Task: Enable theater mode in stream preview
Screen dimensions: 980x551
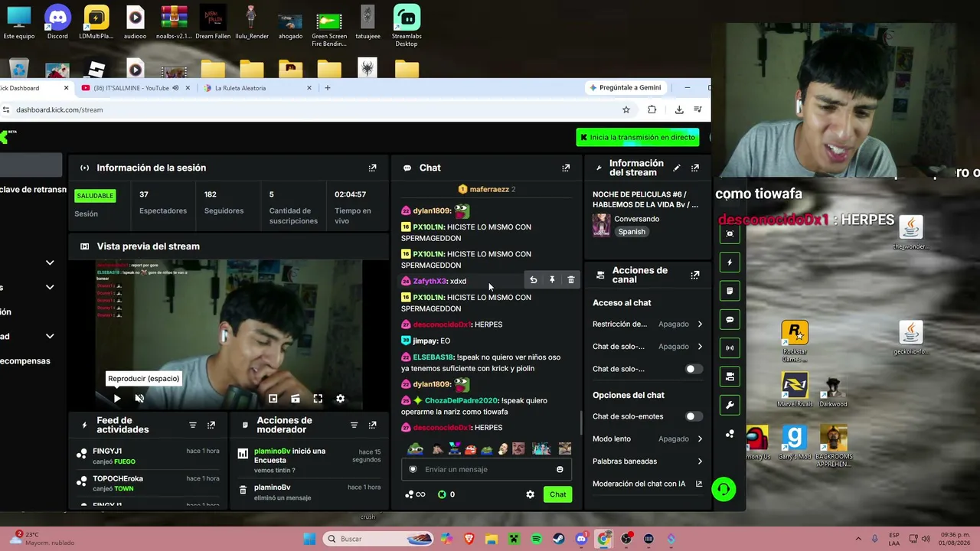Action: tap(296, 398)
